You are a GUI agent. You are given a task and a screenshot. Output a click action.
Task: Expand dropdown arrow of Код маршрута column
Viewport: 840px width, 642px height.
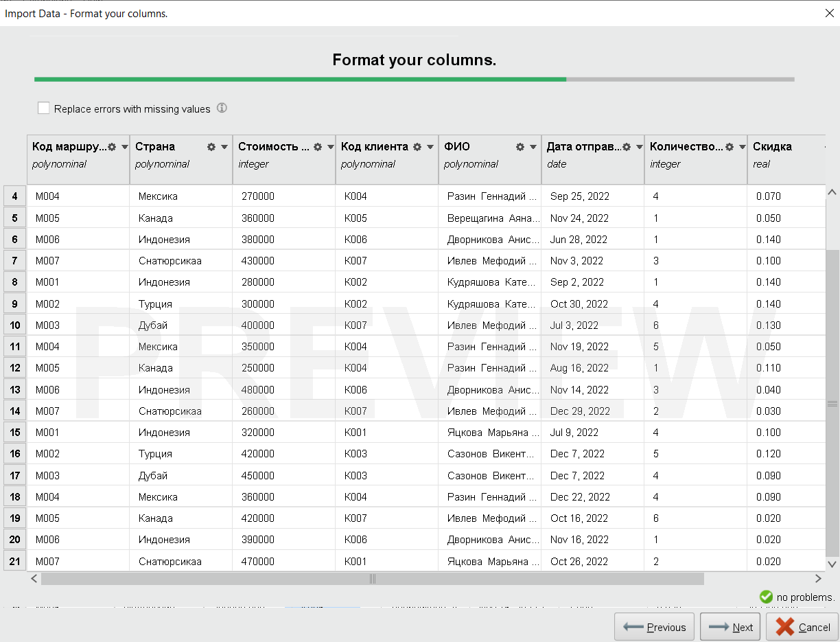(x=124, y=147)
